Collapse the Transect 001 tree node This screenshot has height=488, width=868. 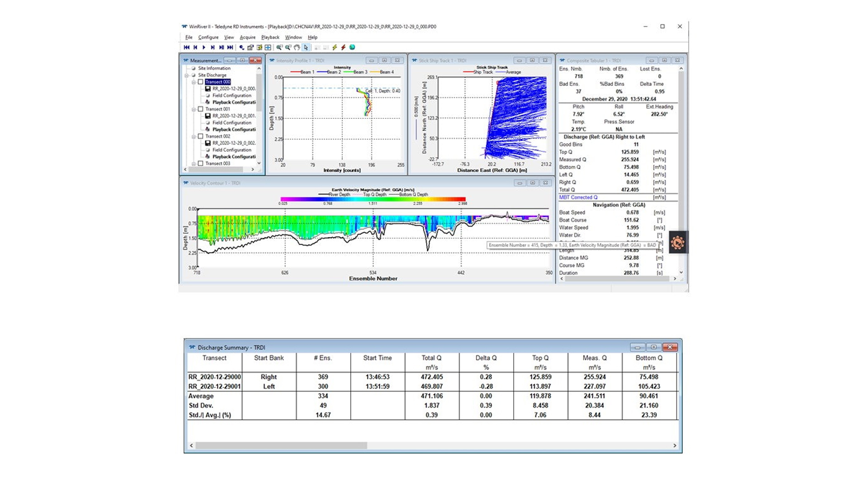click(194, 109)
